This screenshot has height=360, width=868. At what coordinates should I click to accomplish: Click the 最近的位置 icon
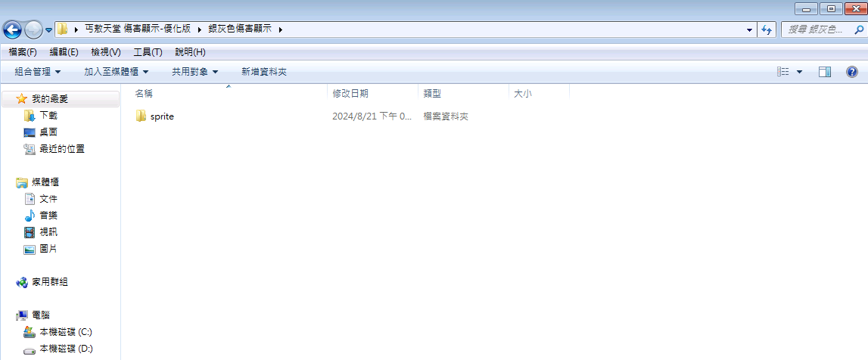click(30, 149)
